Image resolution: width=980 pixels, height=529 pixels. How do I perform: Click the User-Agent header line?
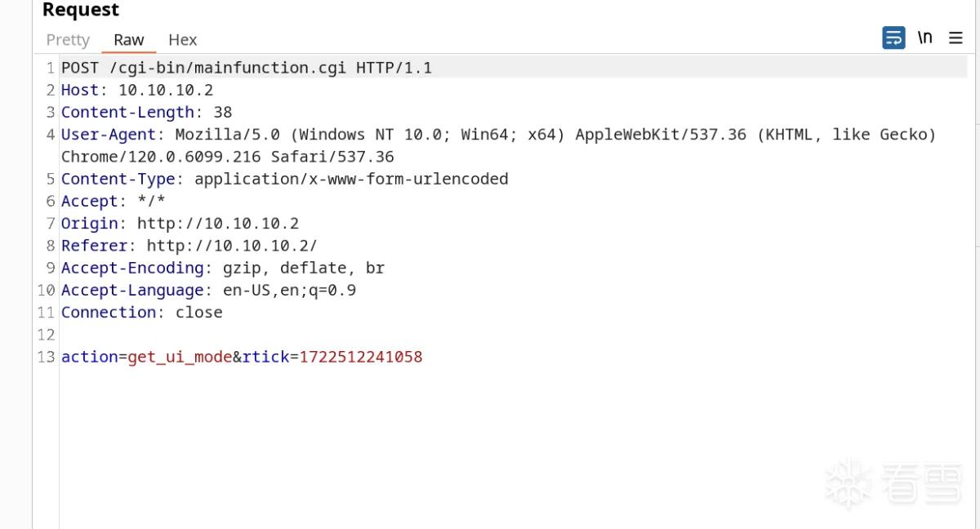click(498, 145)
